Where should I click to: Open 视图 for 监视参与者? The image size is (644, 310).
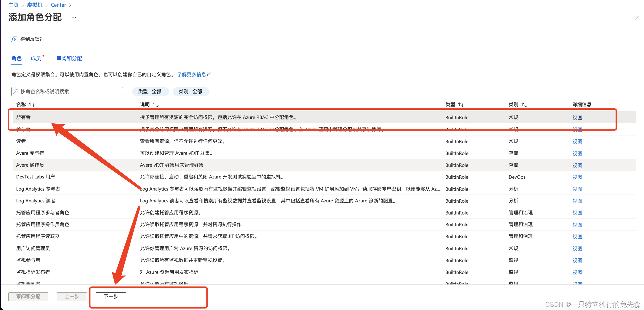coord(577,260)
